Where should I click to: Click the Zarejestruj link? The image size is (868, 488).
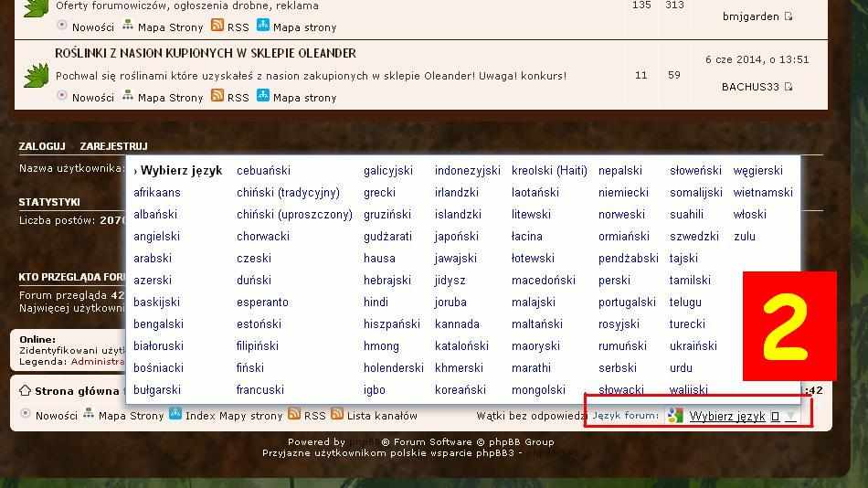coord(113,146)
